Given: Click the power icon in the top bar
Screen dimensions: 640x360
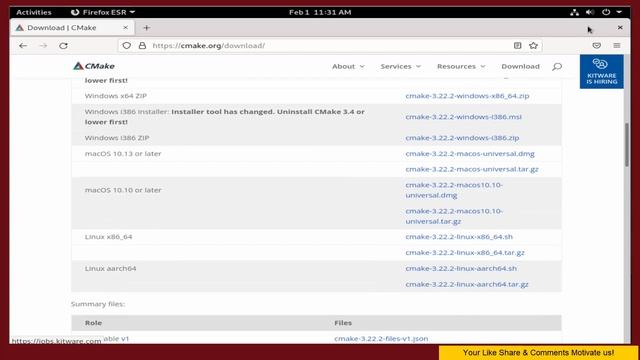Looking at the screenshot, I should pyautogui.click(x=606, y=12).
